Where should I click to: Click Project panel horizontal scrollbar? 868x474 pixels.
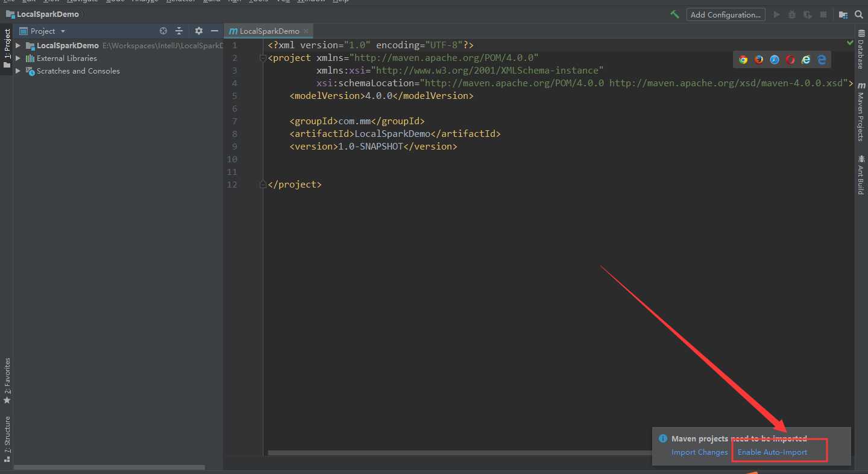pos(110,467)
